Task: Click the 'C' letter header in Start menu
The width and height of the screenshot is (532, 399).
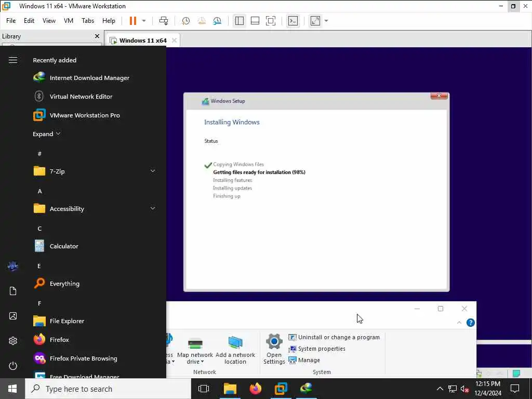Action: [x=39, y=229]
